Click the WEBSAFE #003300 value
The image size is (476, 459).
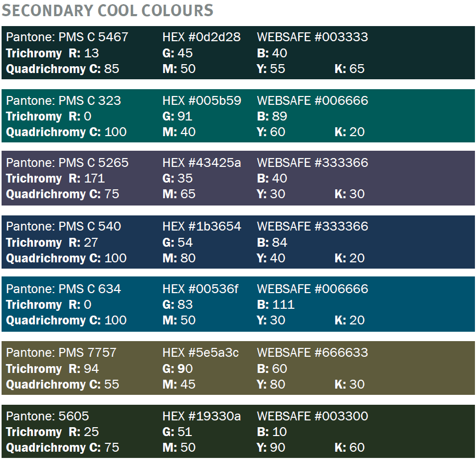pos(312,416)
